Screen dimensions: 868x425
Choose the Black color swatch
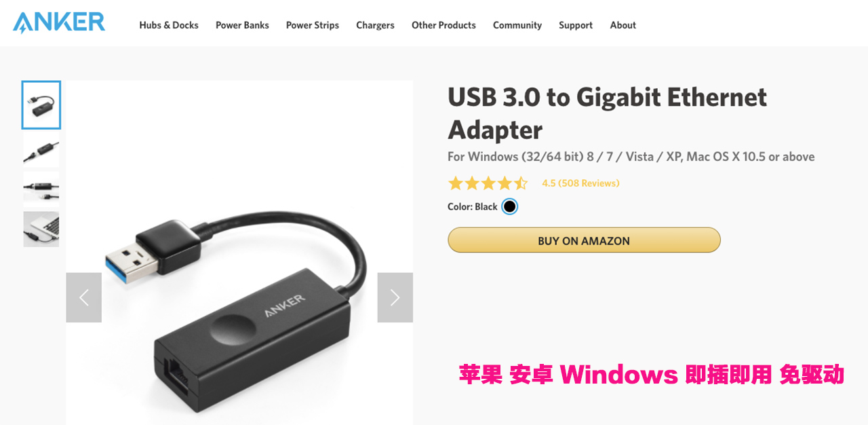pos(509,206)
